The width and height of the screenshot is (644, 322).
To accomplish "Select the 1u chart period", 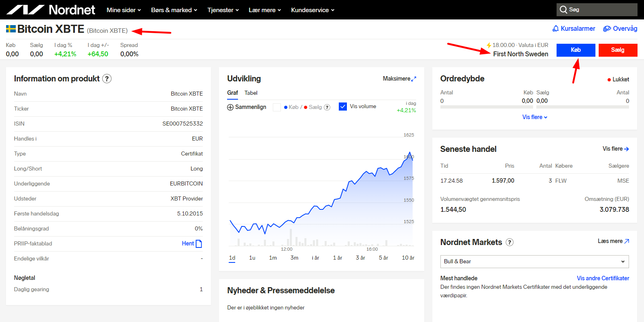I will point(252,258).
